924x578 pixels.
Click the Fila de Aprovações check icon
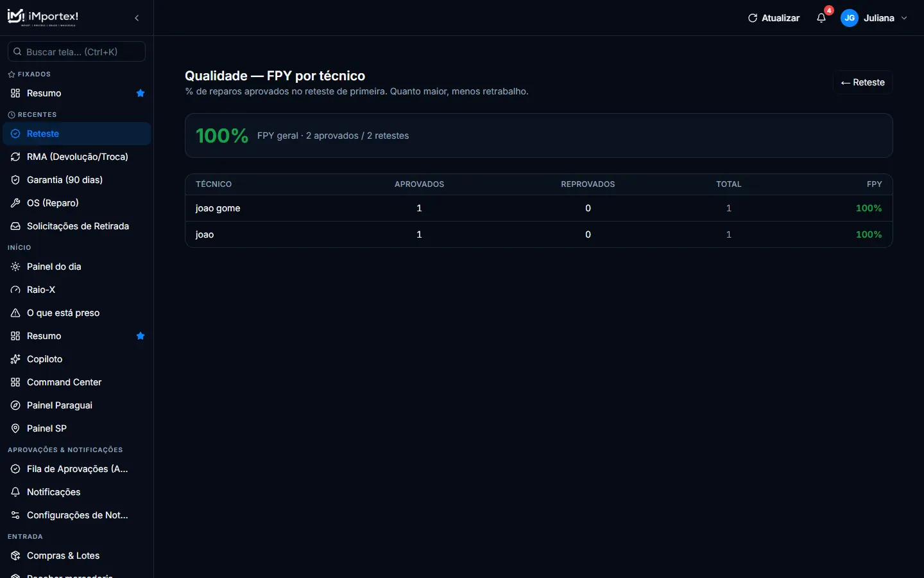[15, 469]
